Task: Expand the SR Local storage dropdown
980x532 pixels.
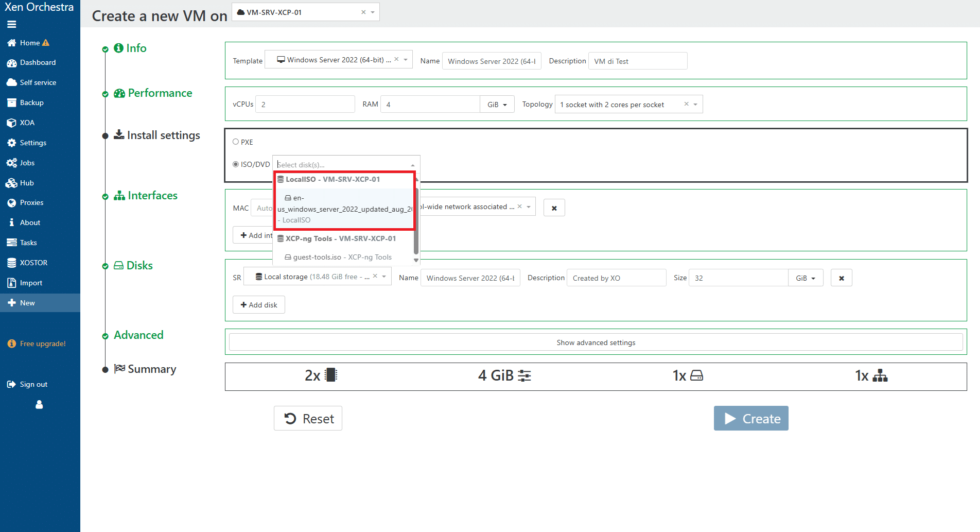Action: click(384, 277)
